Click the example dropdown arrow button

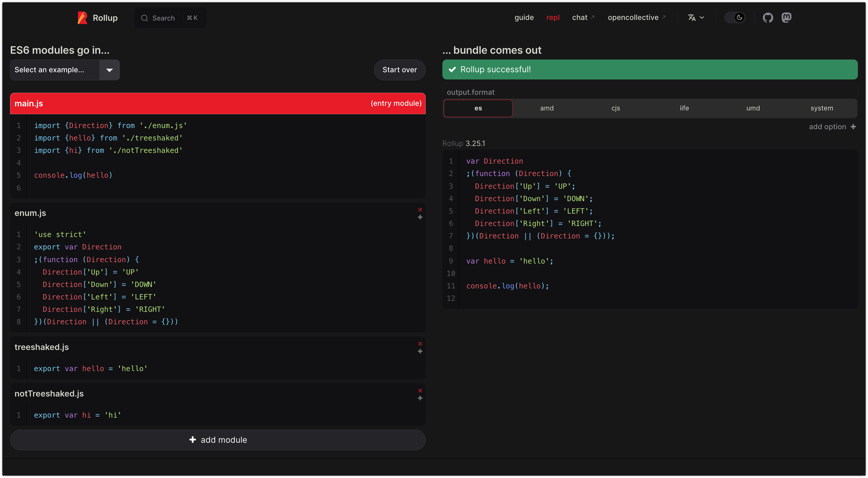click(109, 70)
